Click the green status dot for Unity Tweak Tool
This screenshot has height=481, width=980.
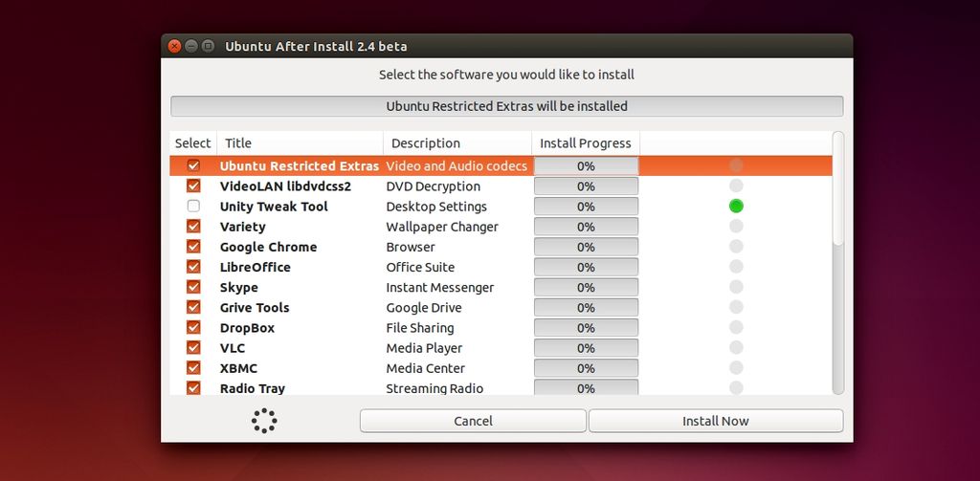pos(736,206)
